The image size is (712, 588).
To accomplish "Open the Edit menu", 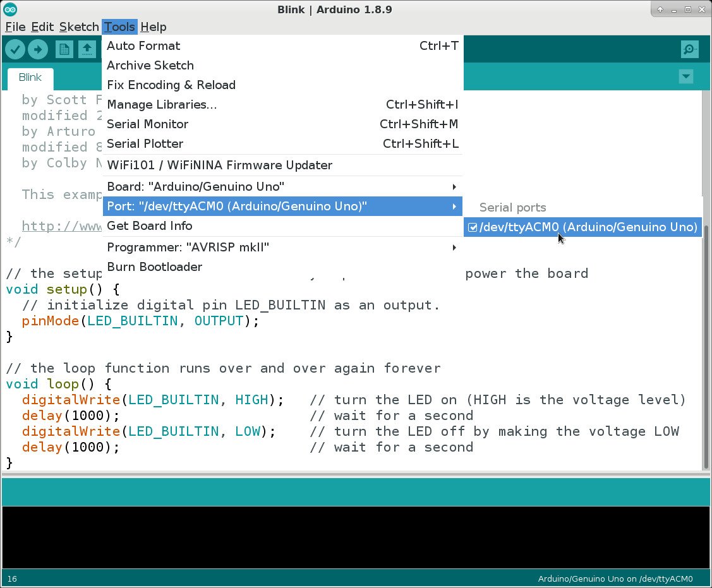I will pos(42,27).
